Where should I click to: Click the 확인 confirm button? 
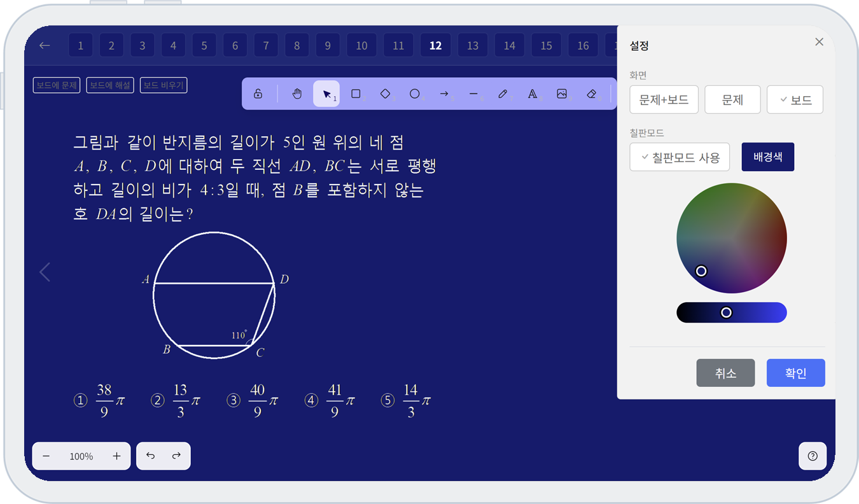point(795,373)
